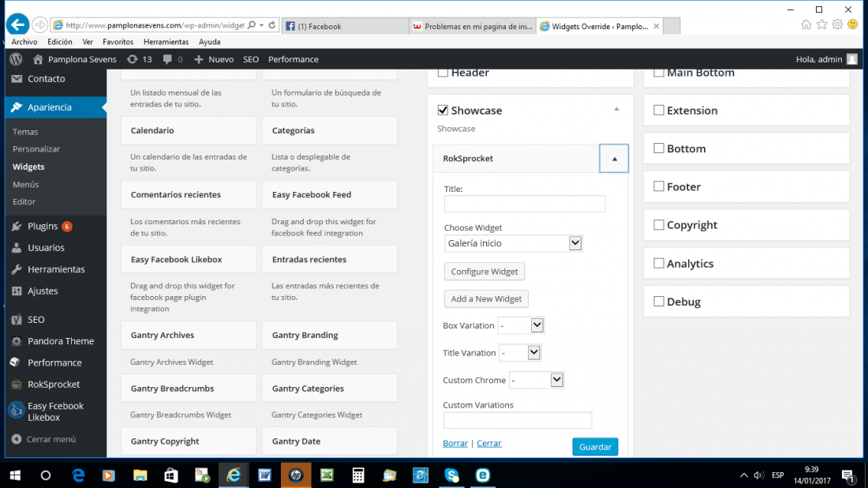This screenshot has width=868, height=488.
Task: Open Word from the taskbar
Action: [x=264, y=475]
